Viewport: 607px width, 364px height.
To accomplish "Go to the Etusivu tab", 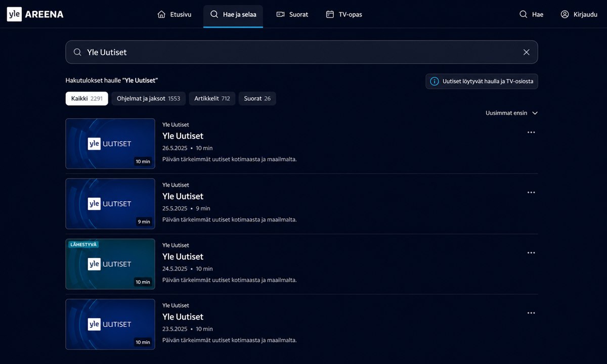I will 175,14.
